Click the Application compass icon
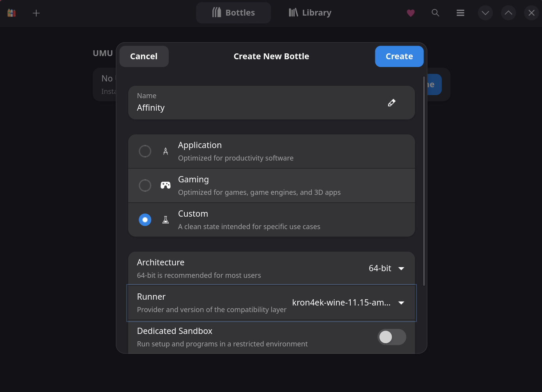542x392 pixels. tap(166, 151)
